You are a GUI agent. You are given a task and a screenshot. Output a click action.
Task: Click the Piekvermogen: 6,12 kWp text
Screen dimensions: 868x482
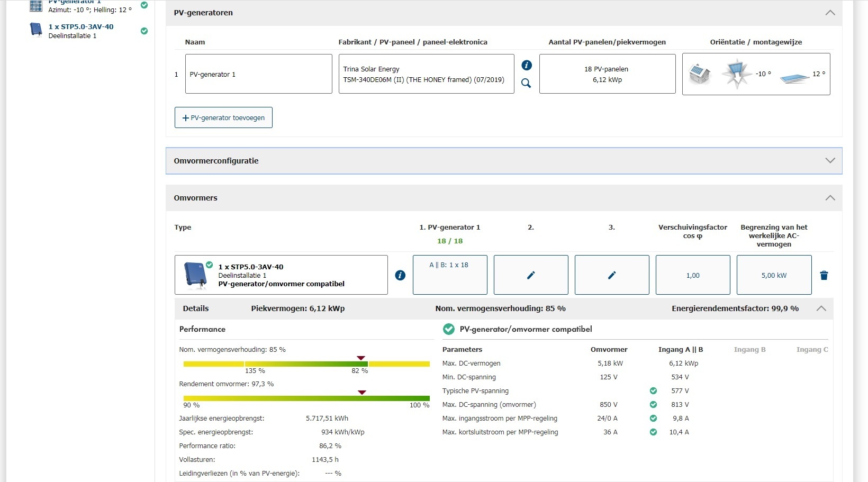tap(298, 308)
